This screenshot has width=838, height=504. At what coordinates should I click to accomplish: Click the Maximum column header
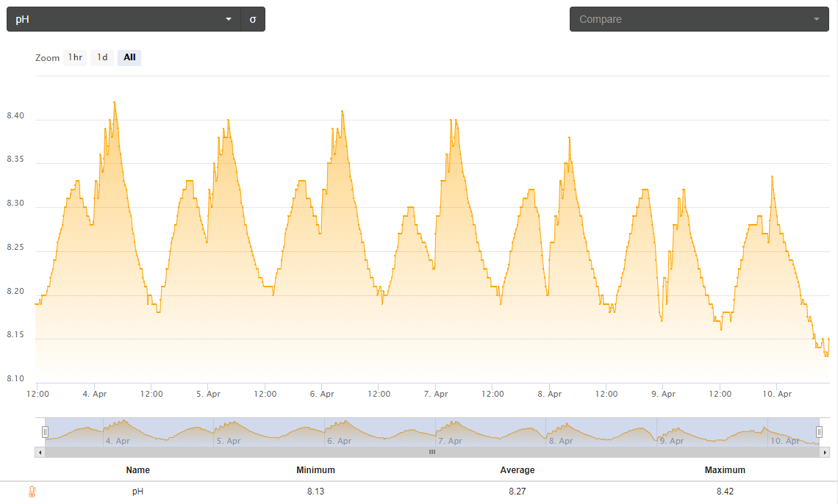[x=724, y=470]
